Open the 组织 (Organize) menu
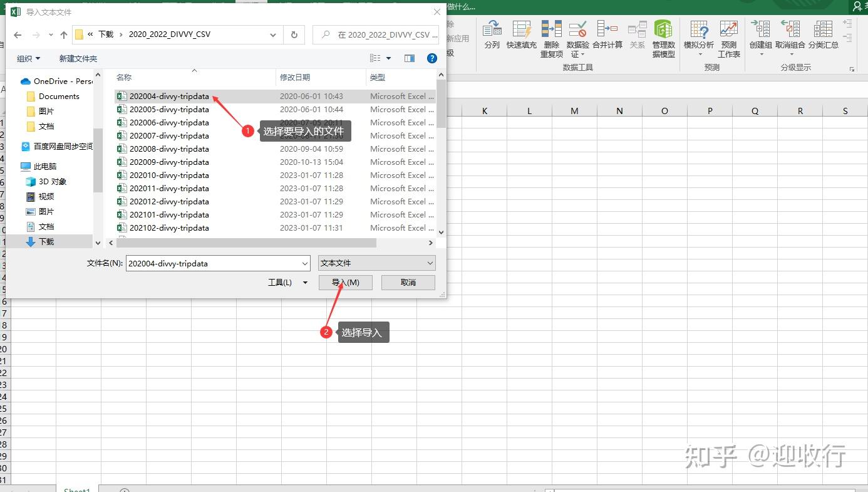 click(x=28, y=58)
